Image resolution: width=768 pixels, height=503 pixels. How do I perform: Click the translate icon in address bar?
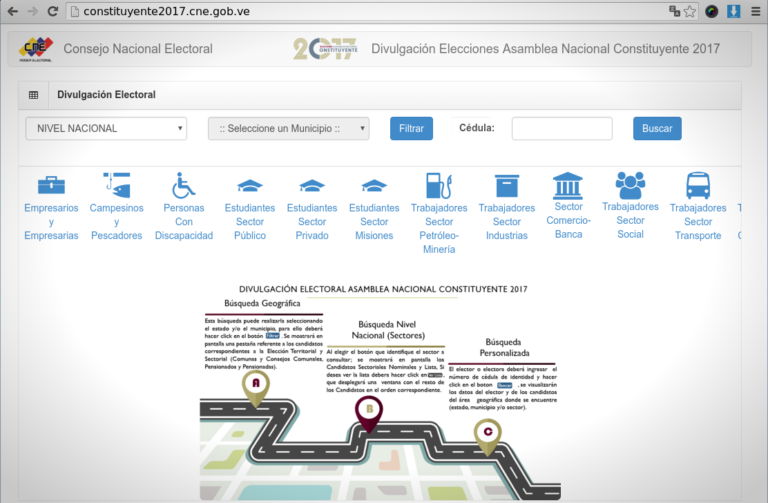674,11
